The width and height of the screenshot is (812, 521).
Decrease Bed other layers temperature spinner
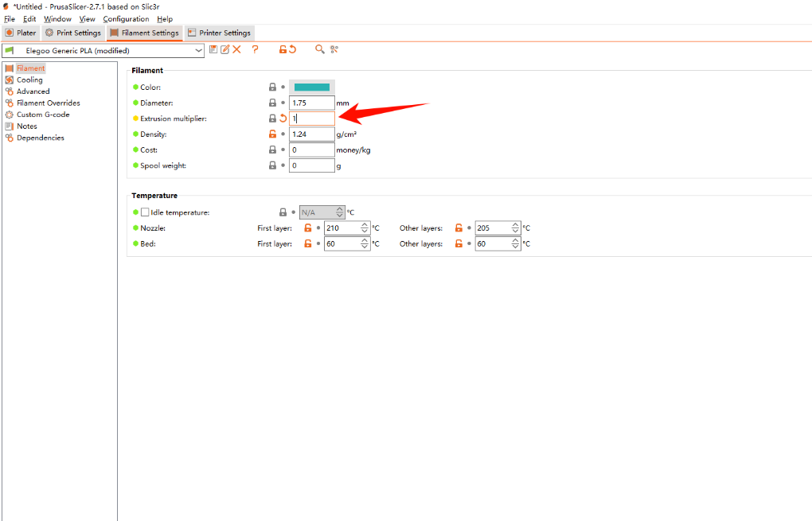tap(515, 247)
